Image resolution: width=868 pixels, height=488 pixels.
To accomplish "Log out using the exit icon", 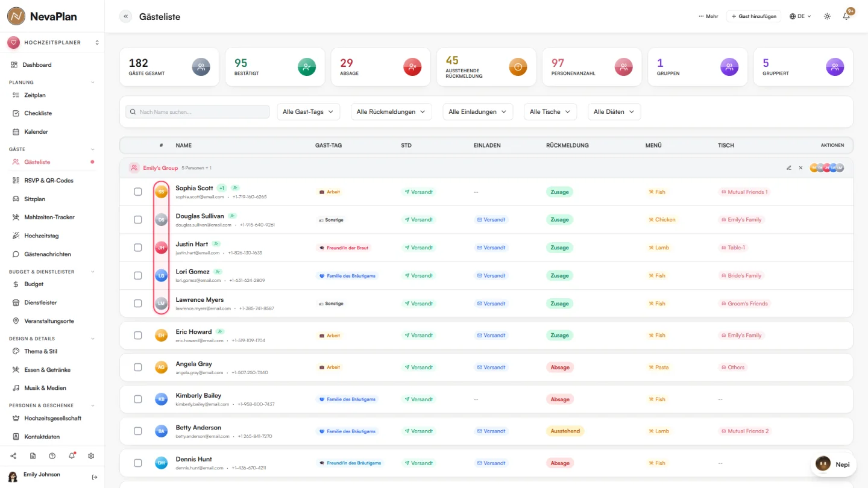I will tap(94, 477).
